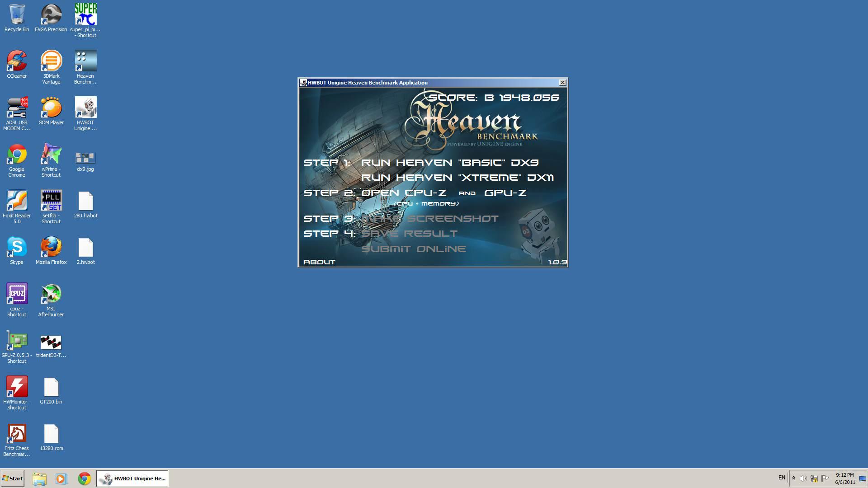Open Windows Explorer from taskbar
The image size is (868, 488).
coord(39,479)
